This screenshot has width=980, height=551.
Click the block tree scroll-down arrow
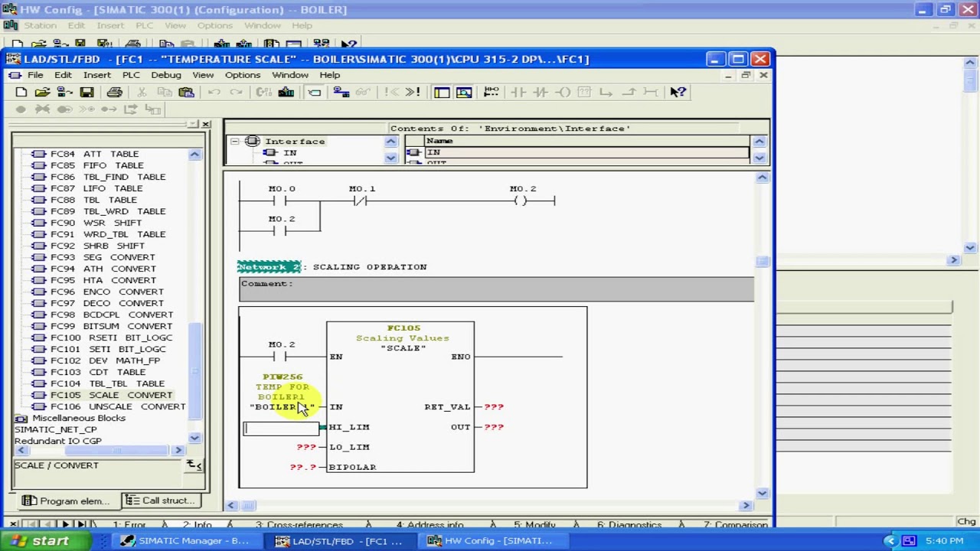click(194, 438)
